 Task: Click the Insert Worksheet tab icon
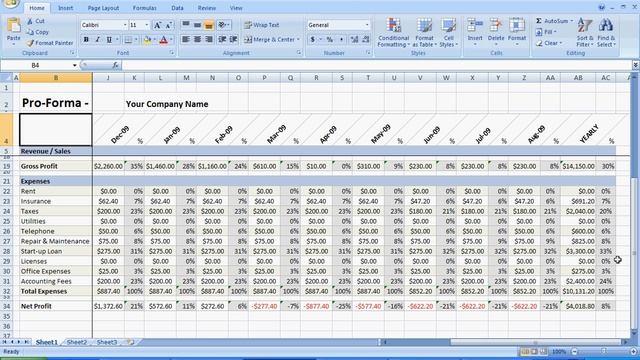pyautogui.click(x=131, y=342)
